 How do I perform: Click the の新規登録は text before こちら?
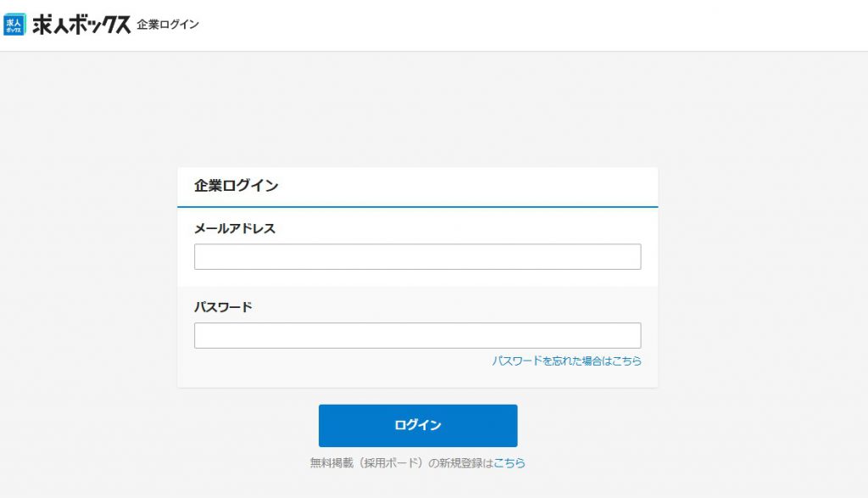460,463
